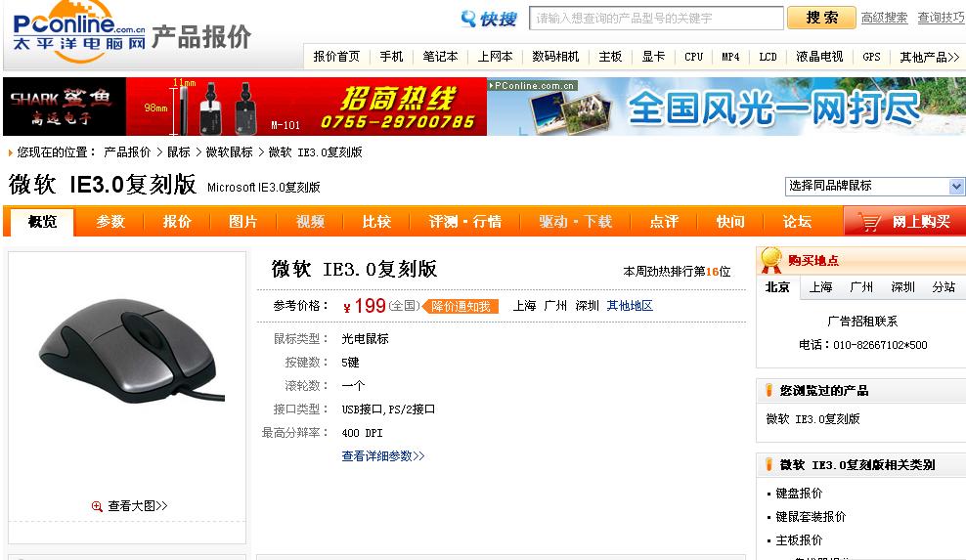Select 广州 tab in 购买地点 panel
This screenshot has width=966, height=560.
(861, 287)
